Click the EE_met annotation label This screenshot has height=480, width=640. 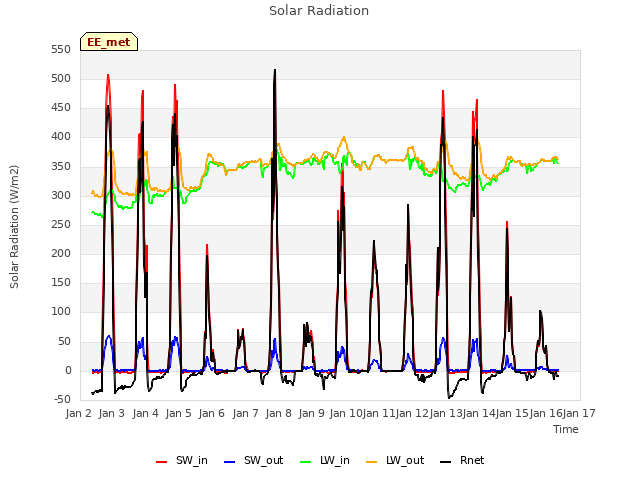(x=109, y=42)
